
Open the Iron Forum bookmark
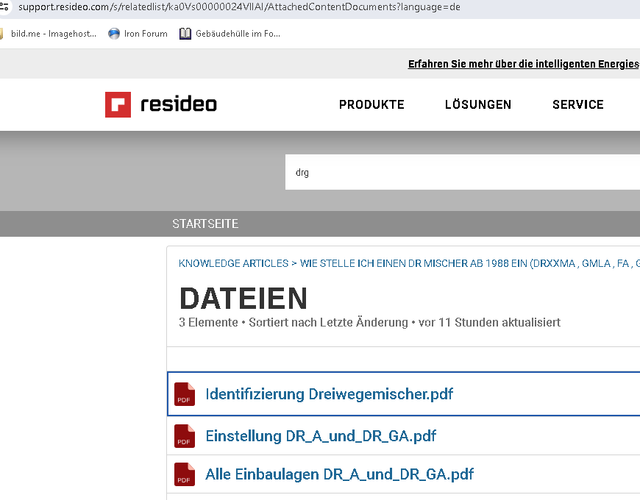pyautogui.click(x=138, y=33)
